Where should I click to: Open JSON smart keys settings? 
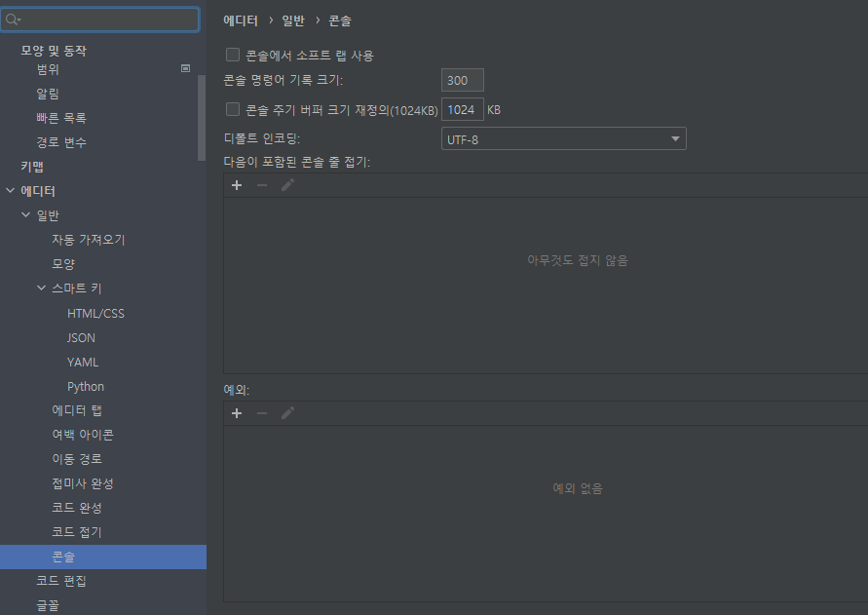82,337
